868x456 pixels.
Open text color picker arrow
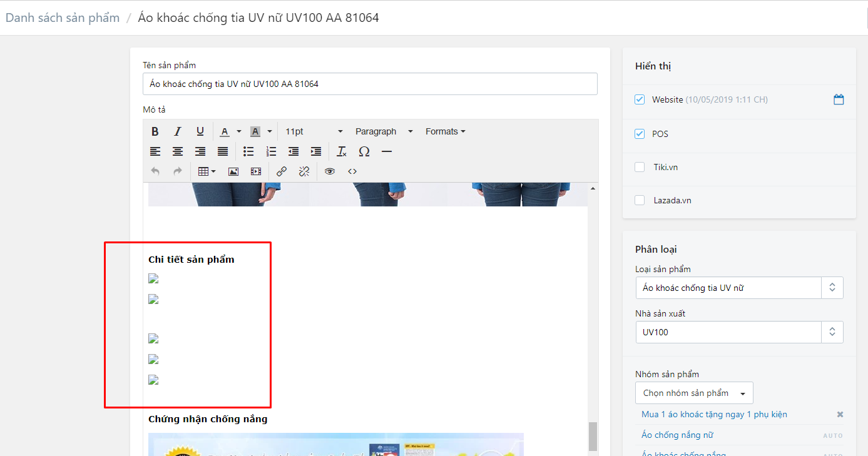(x=239, y=131)
